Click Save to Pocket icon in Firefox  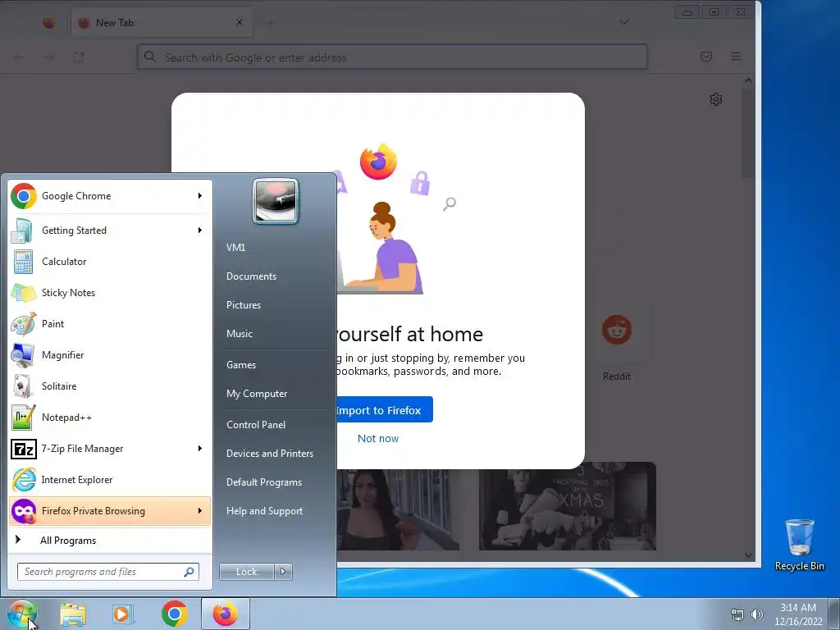click(x=706, y=57)
